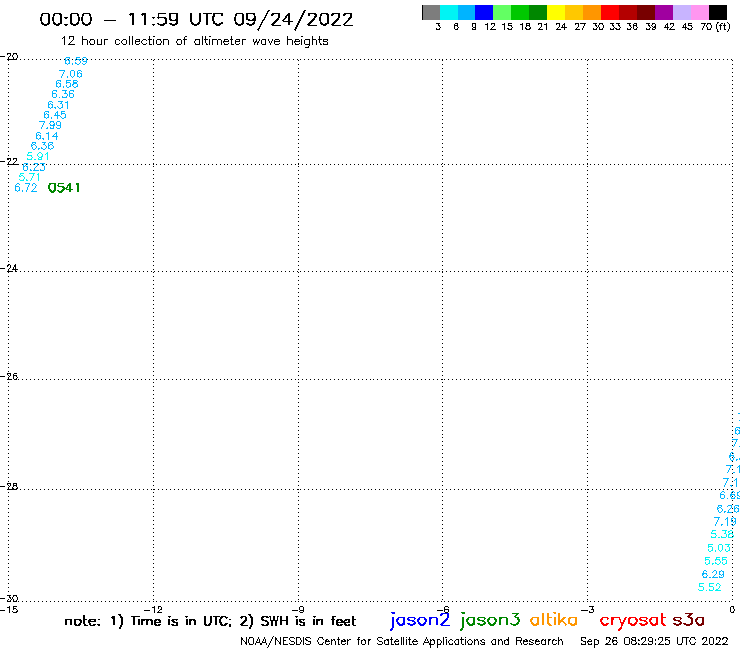740x650 pixels.
Task: Click the note 'Time is in UTC; SWH is in feet'
Action: [210, 621]
